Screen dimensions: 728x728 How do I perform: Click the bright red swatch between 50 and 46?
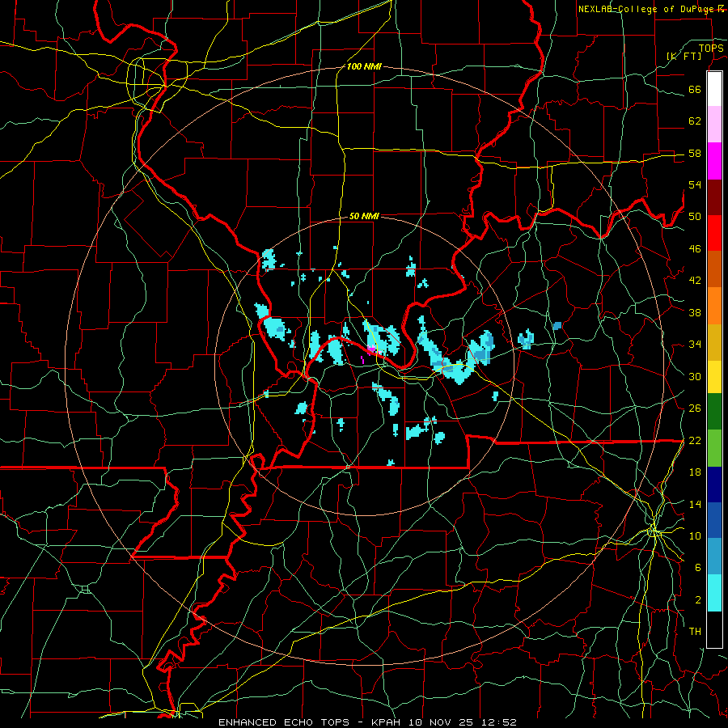coord(714,233)
